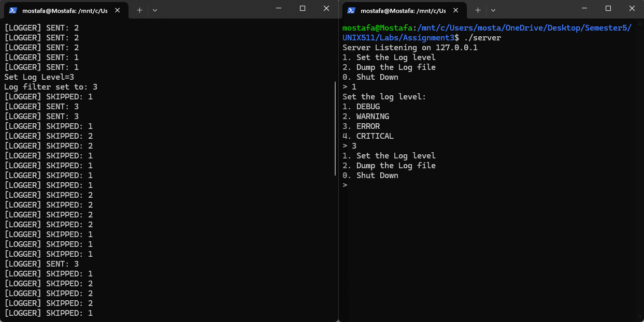644x322 pixels.
Task: Click the terminal icon in the right window's tab
Action: click(351, 10)
